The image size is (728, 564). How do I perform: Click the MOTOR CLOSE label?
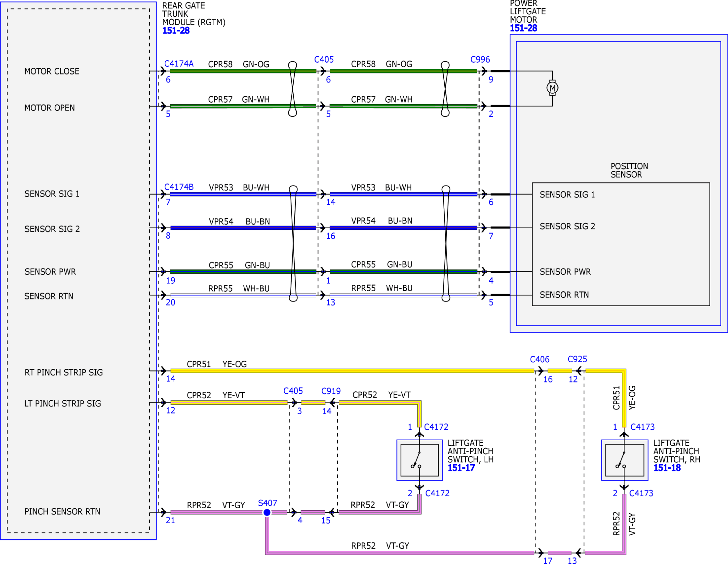pos(52,71)
